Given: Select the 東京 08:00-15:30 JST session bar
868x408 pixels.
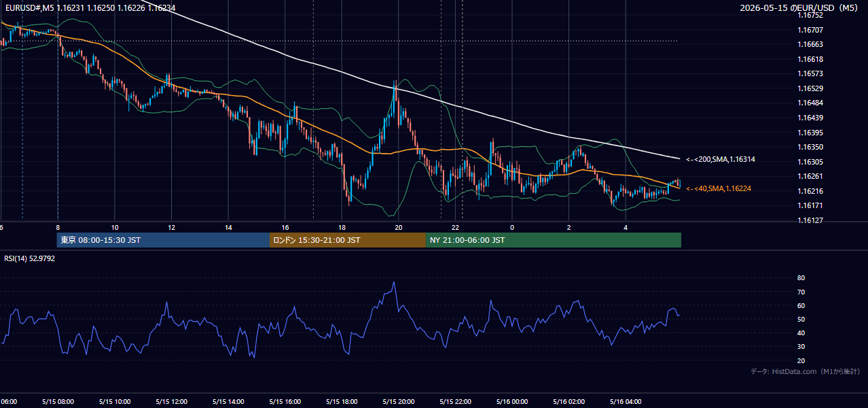Looking at the screenshot, I should pyautogui.click(x=163, y=240).
